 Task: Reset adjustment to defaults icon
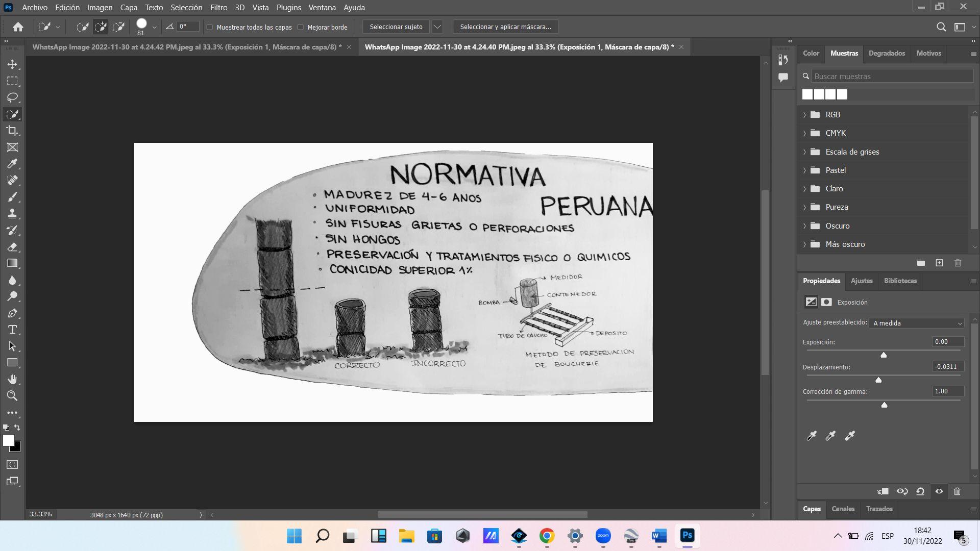pos(920,491)
